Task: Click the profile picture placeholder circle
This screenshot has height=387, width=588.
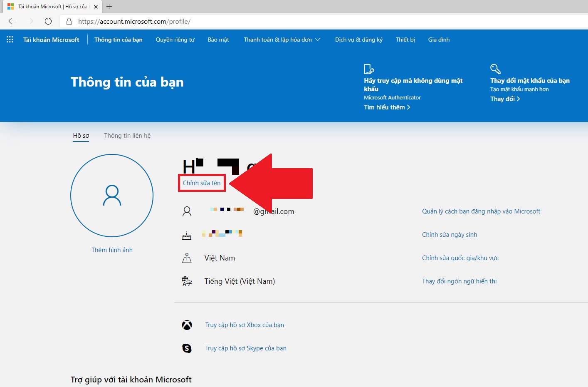Action: pos(112,196)
